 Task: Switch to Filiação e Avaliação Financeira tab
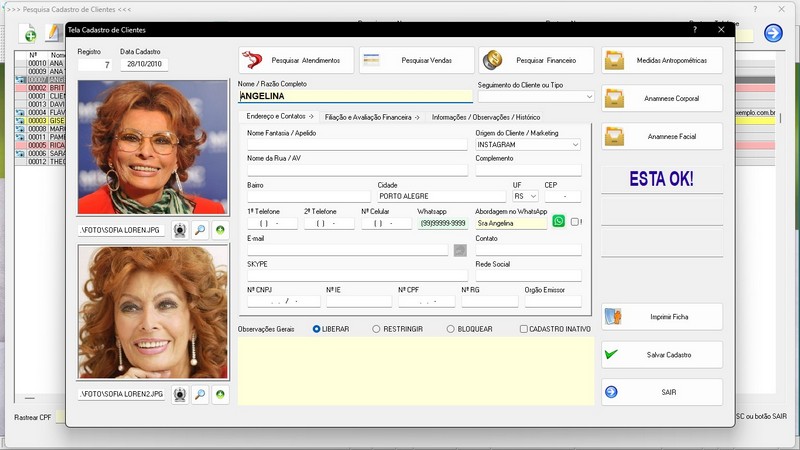[x=372, y=117]
